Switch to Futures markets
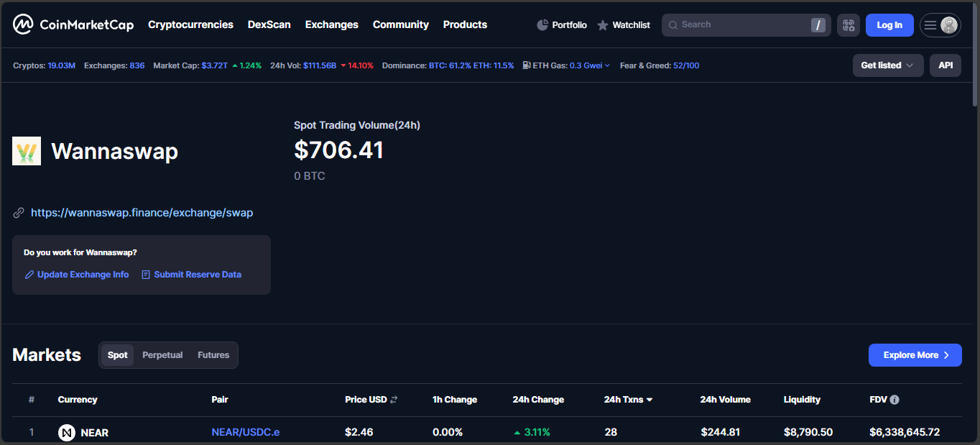The image size is (980, 445). coord(213,355)
